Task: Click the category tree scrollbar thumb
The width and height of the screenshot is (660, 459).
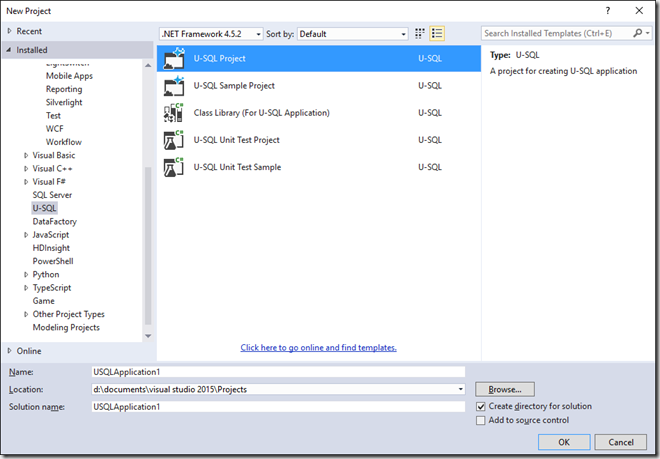Action: (x=148, y=246)
